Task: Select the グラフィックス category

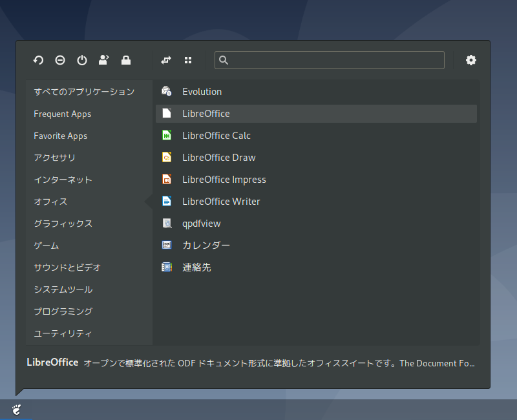Action: pos(63,224)
